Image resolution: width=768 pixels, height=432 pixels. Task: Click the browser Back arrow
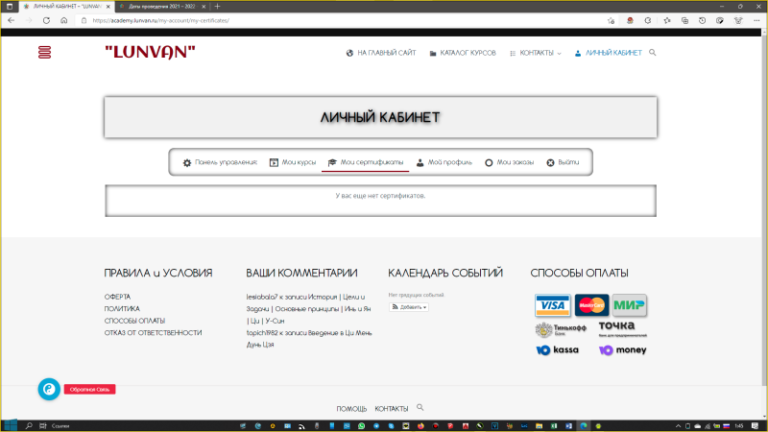[11, 21]
